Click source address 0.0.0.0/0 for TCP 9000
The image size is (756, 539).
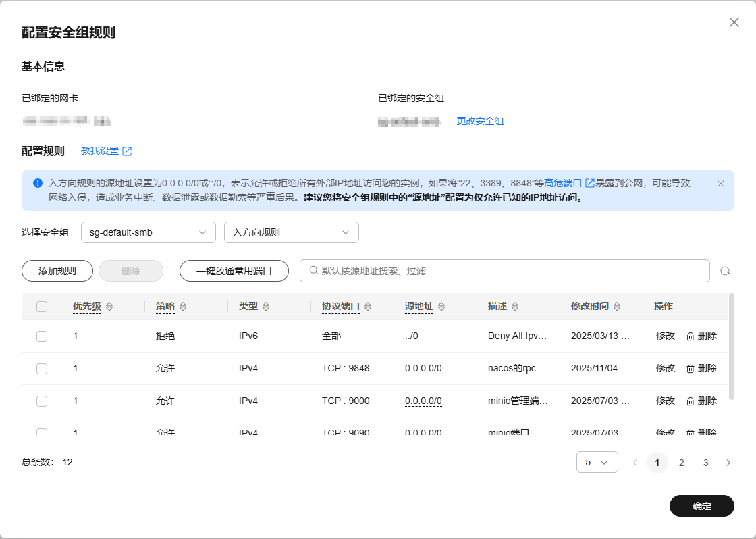[x=423, y=401]
